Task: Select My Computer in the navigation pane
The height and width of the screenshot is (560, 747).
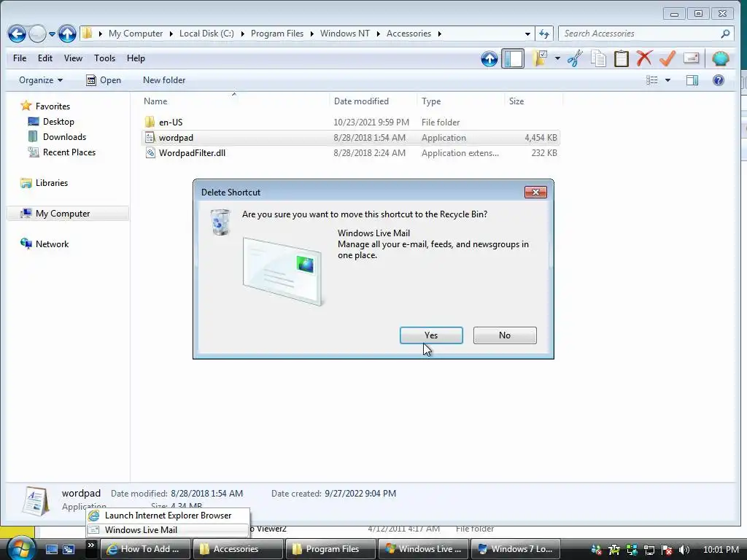Action: click(68, 214)
